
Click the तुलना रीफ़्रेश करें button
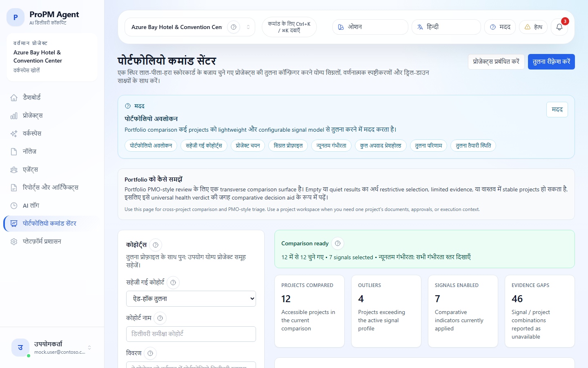551,62
